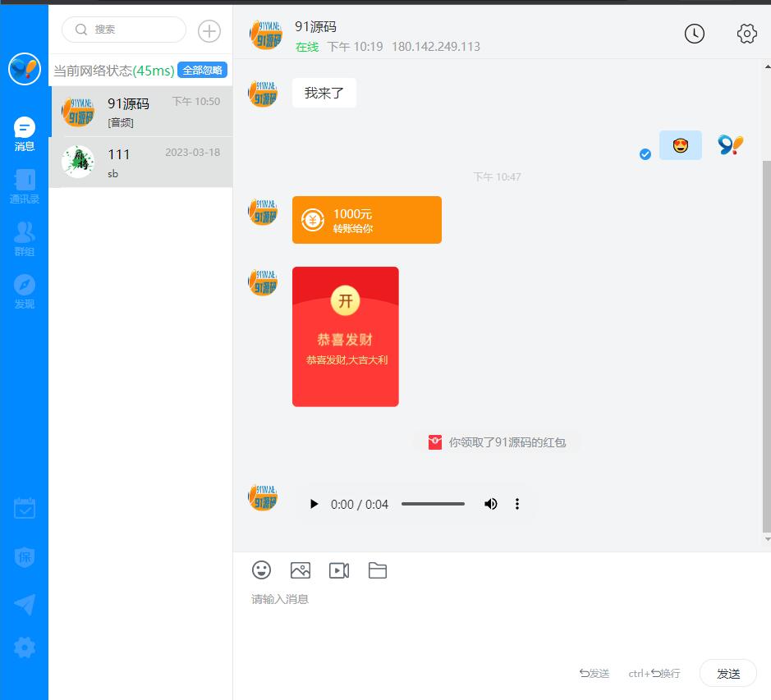Click the heart-eyes emoji message
This screenshot has width=771, height=700.
click(680, 145)
